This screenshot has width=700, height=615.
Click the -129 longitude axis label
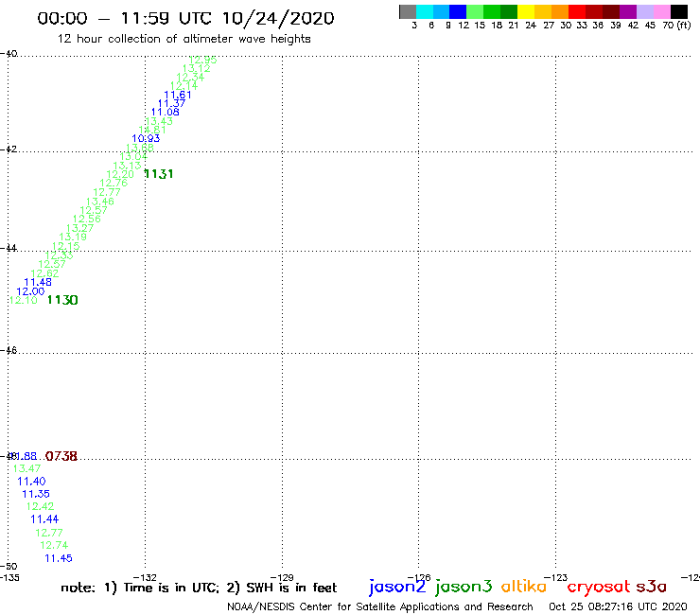(282, 577)
